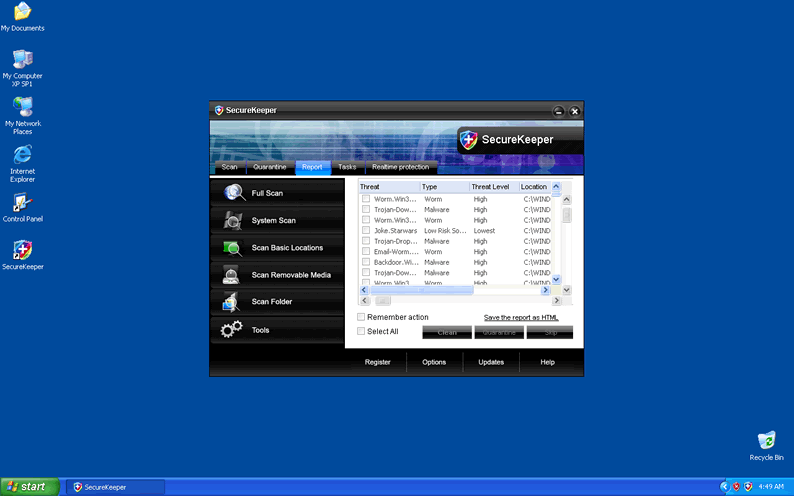Click the Scan Basic Locations icon
Viewport: 794px width, 496px height.
click(233, 248)
